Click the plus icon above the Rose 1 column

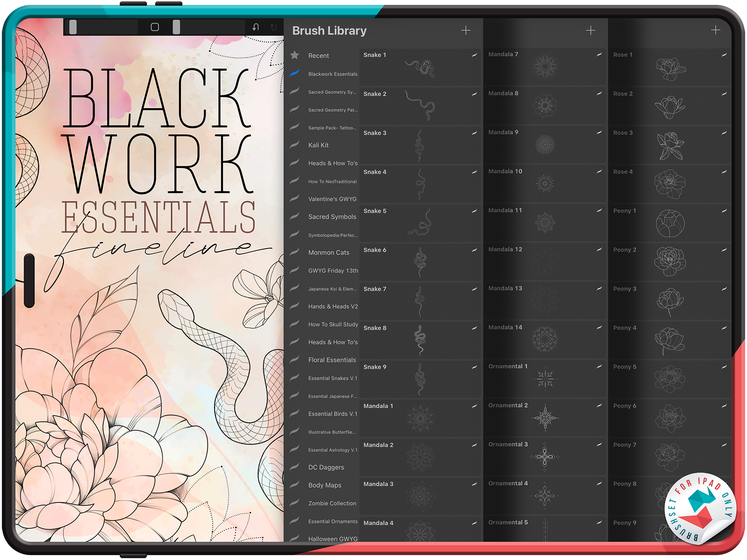pyautogui.click(x=716, y=30)
